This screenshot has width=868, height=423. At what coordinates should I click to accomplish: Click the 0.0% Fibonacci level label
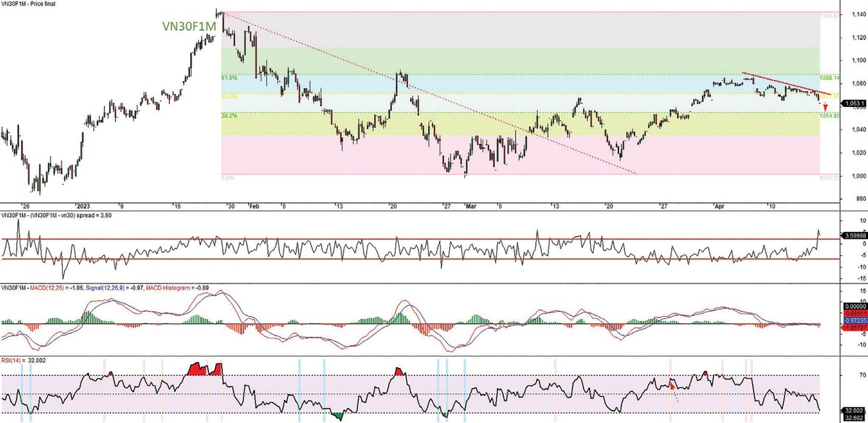pos(228,176)
